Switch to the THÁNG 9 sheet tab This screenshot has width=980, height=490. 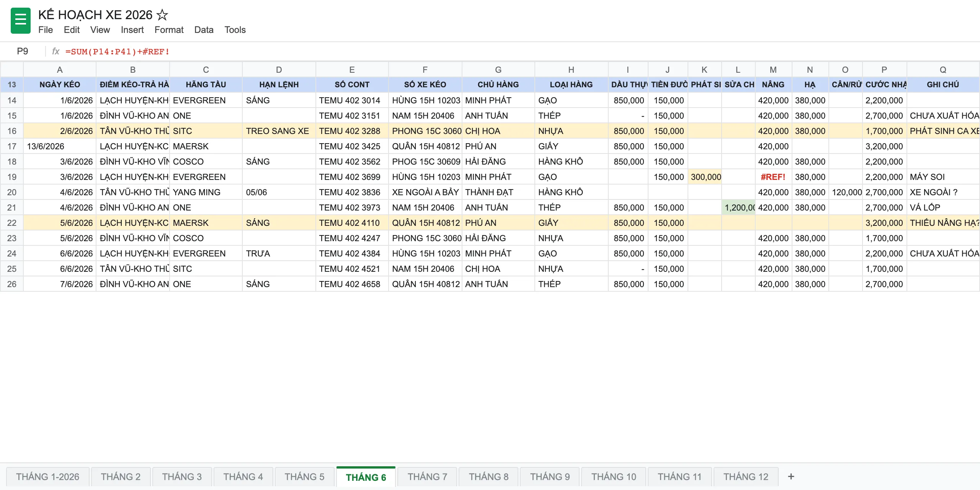(550, 477)
